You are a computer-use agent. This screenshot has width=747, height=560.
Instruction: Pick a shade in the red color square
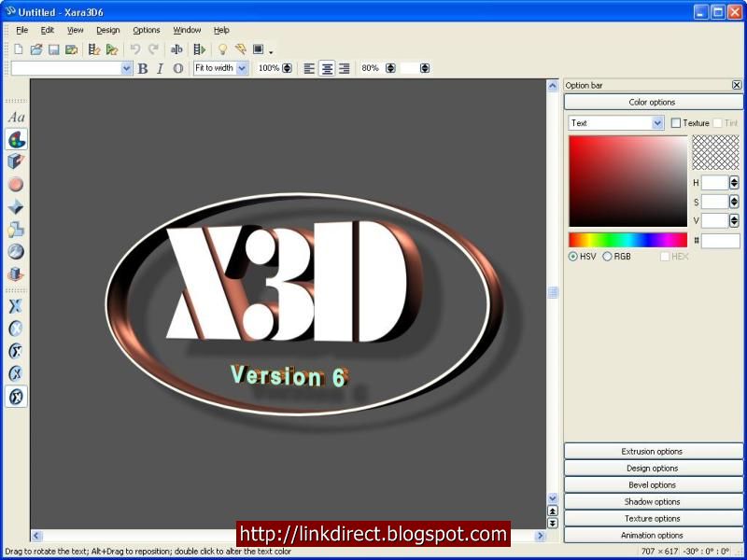627,181
